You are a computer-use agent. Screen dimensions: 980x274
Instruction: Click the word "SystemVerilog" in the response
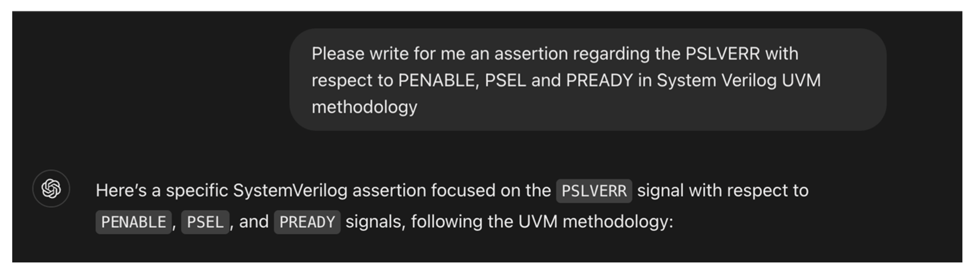290,190
